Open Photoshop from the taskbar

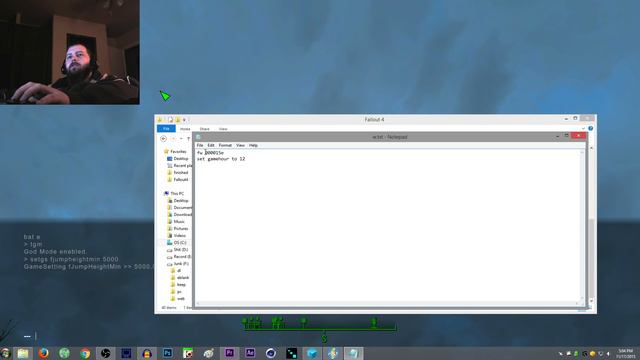[167, 353]
